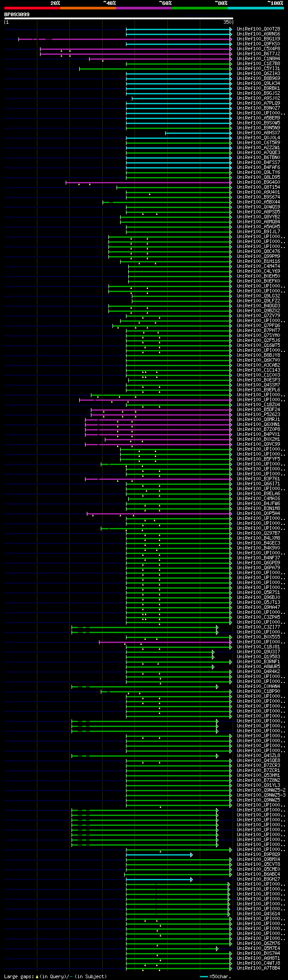288x980 pixels.
Task: Select hit label UniRef100_A8MQ84
Action: pyautogui.click(x=258, y=222)
